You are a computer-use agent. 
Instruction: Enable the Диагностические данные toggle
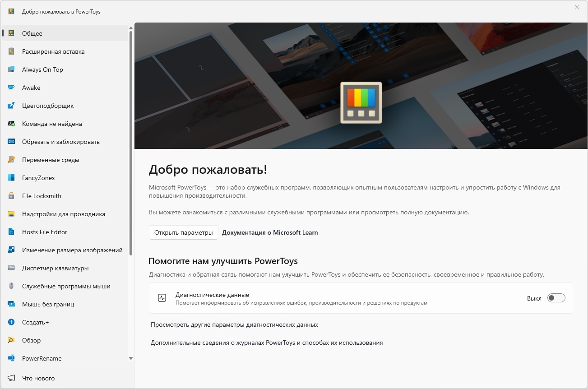(x=556, y=298)
